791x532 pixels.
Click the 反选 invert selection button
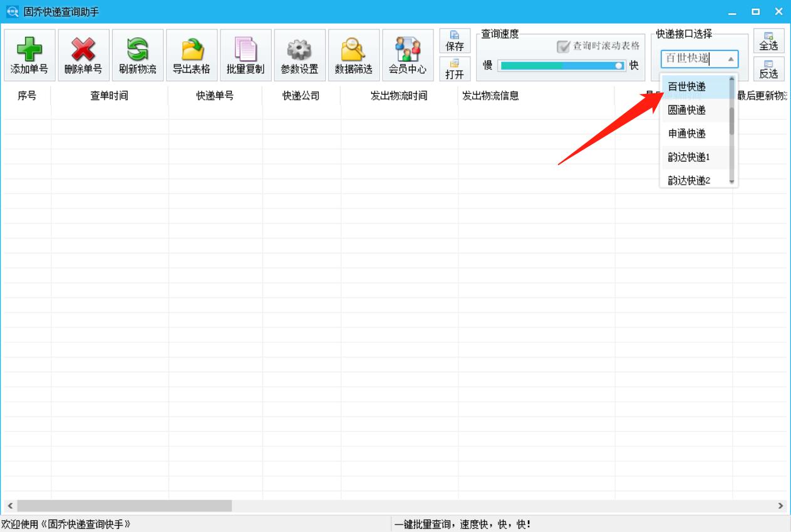pyautogui.click(x=768, y=69)
